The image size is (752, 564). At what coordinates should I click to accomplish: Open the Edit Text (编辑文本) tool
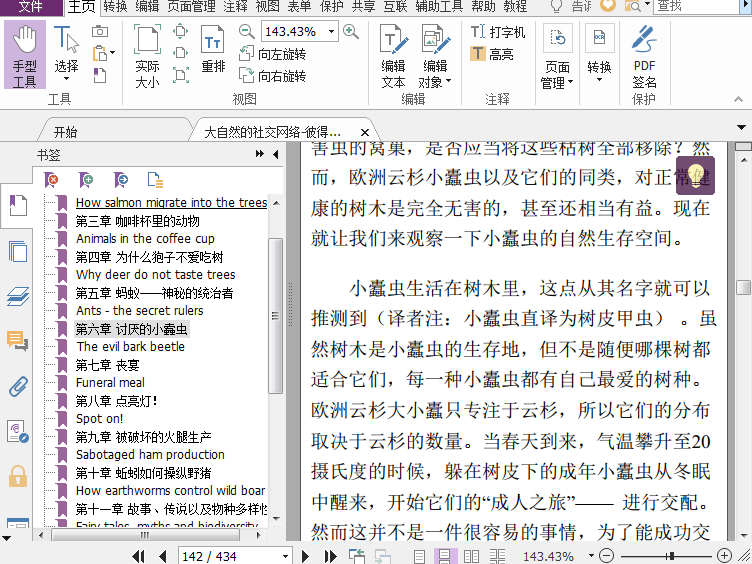[393, 56]
